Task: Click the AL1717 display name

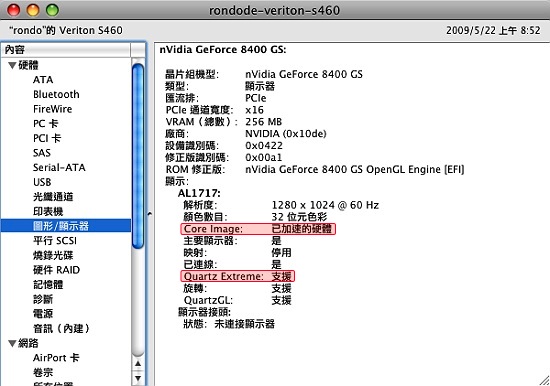Action: click(x=199, y=193)
